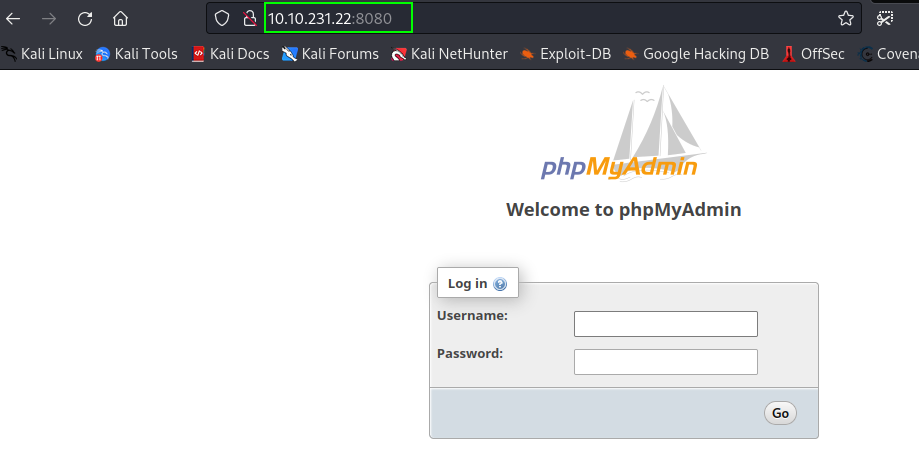Image resolution: width=919 pixels, height=476 pixels.
Task: Bookmark this page with the star icon
Action: [x=846, y=18]
